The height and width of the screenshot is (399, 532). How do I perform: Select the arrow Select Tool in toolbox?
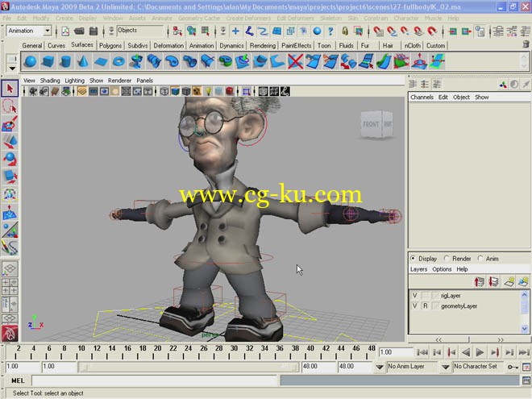click(x=10, y=89)
